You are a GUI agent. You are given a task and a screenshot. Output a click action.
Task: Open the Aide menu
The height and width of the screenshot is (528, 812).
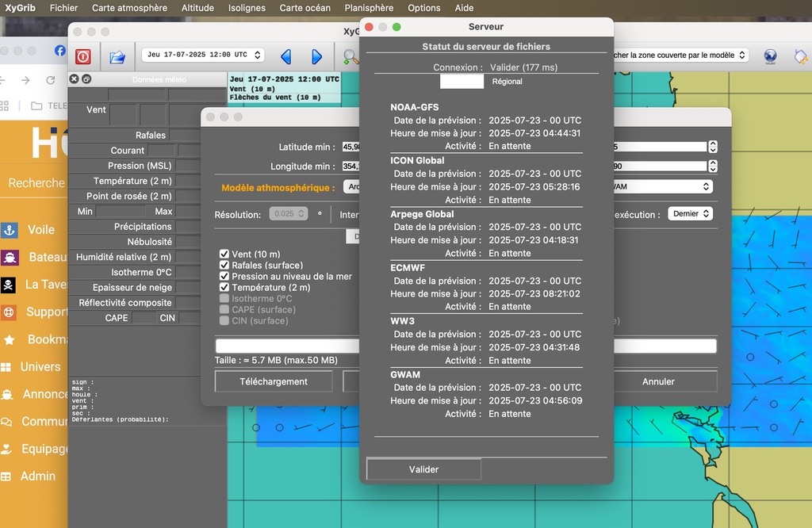[x=464, y=8]
